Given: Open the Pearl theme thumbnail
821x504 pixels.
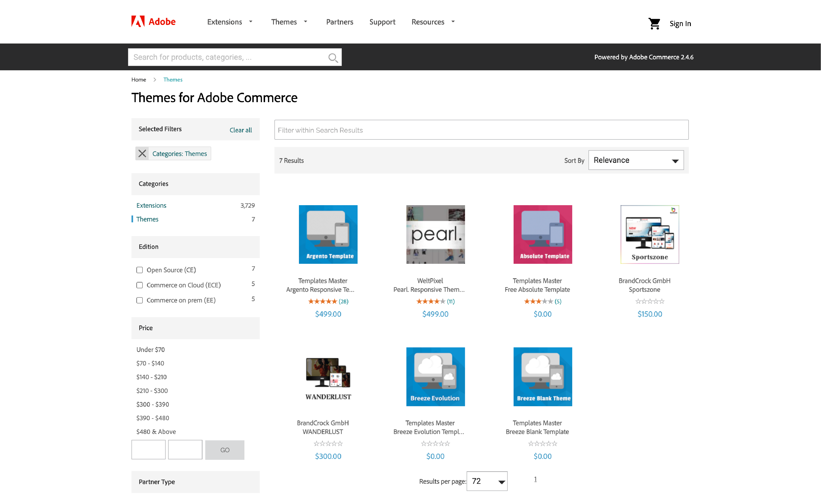Looking at the screenshot, I should coord(435,234).
